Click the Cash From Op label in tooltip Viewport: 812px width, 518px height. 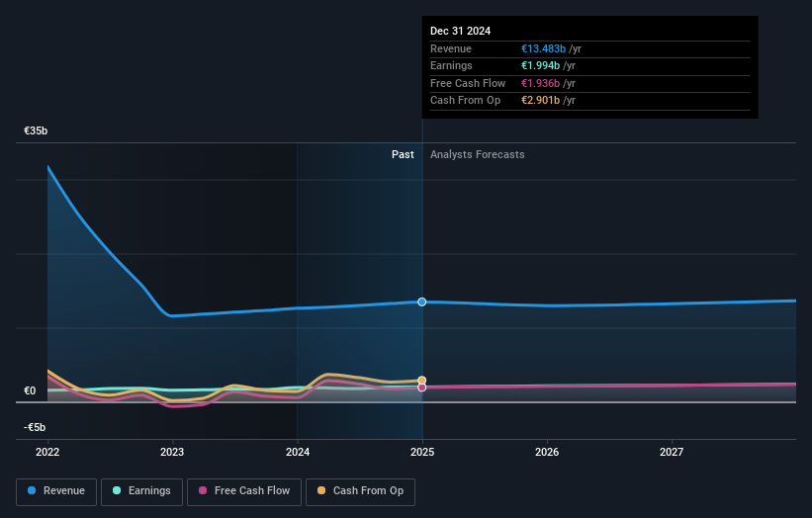465,101
